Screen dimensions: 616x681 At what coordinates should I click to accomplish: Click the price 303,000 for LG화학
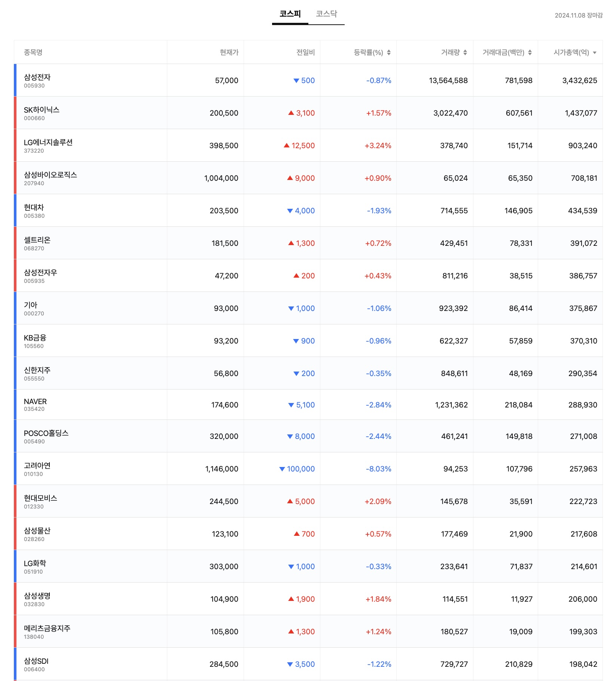click(224, 567)
